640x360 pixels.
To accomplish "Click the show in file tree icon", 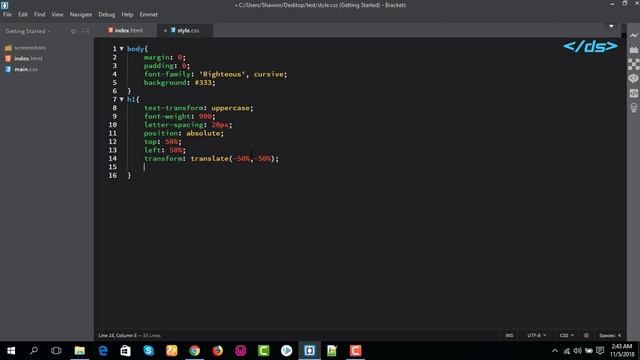I will point(73,31).
